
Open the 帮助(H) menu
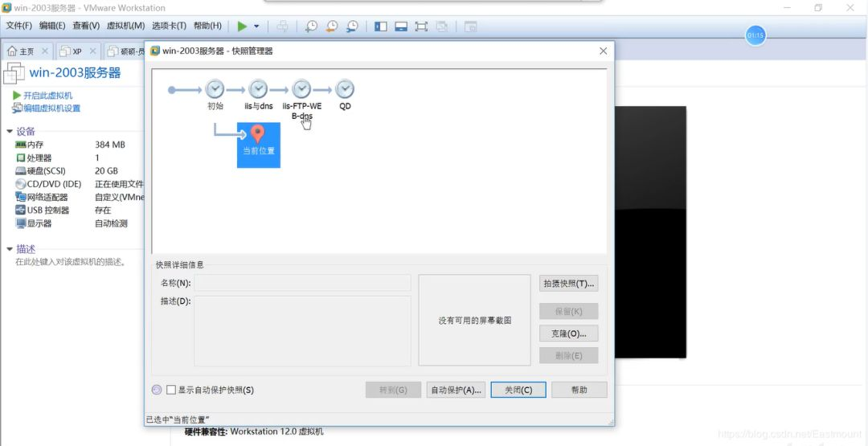tap(207, 26)
